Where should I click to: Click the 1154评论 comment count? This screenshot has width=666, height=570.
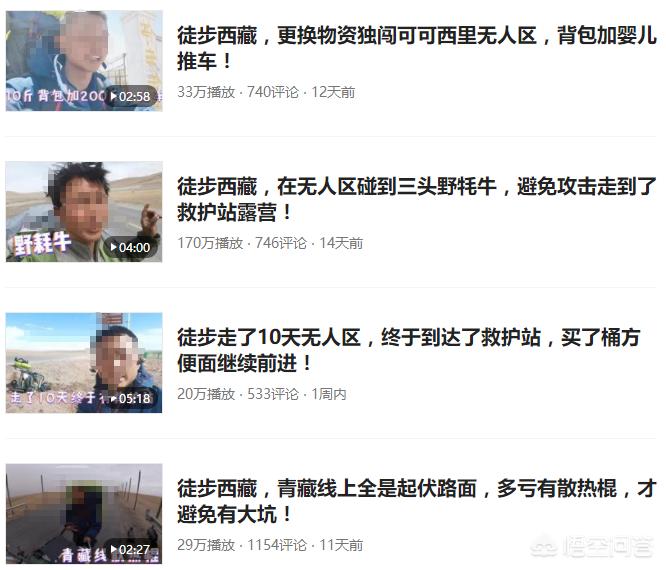point(277,545)
